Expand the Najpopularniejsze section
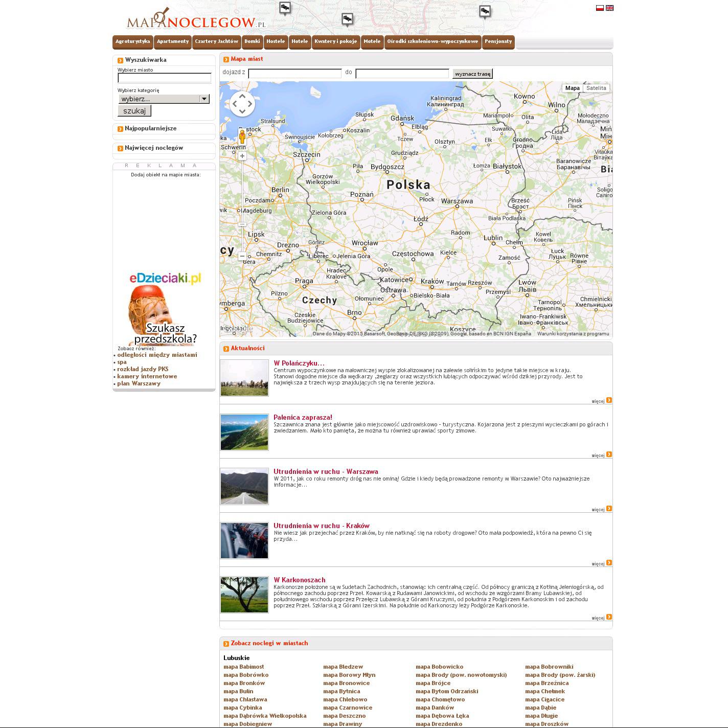The image size is (728, 728). (150, 129)
